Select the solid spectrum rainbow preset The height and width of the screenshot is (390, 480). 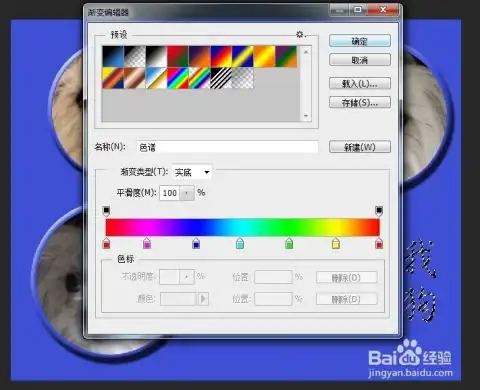(178, 78)
